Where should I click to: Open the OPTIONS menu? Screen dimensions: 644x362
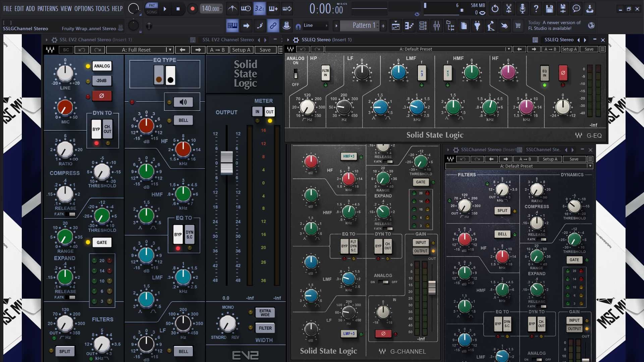click(84, 9)
